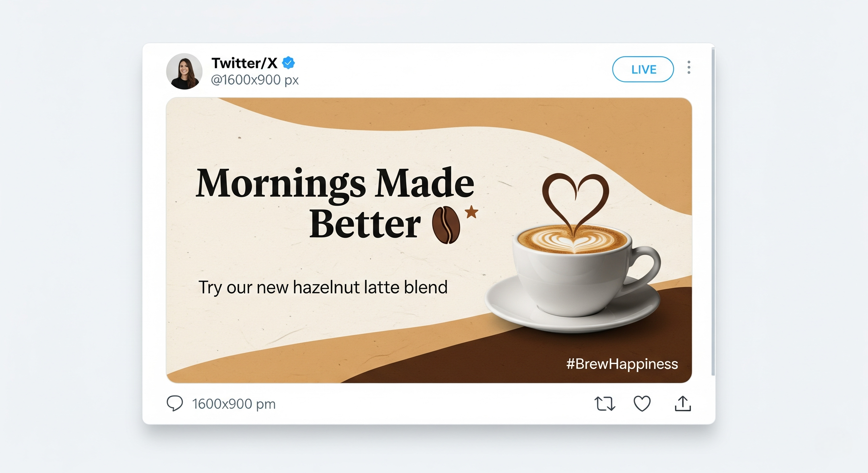Viewport: 868px width, 473px height.
Task: Click the card's vertical scrollbar
Action: [x=713, y=212]
